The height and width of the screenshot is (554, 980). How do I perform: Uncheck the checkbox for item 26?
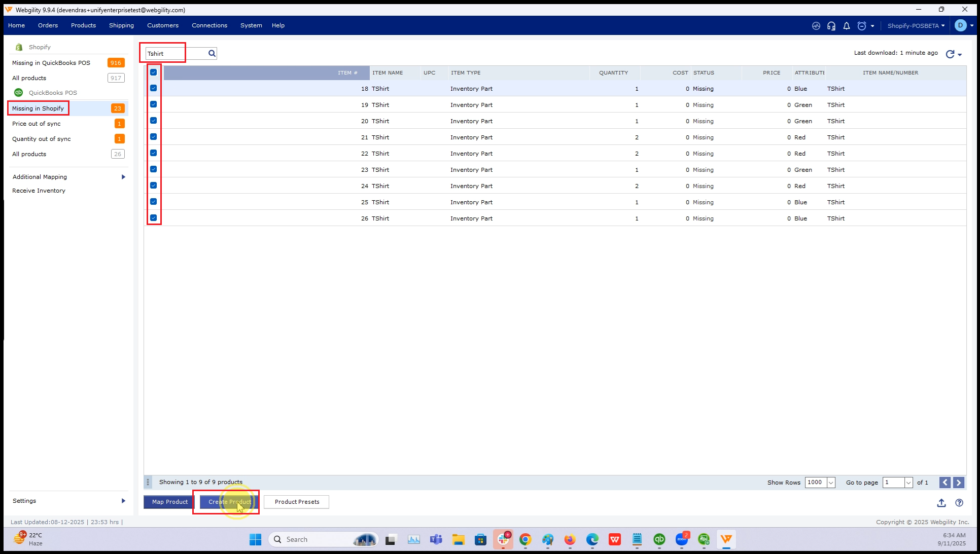[153, 218]
